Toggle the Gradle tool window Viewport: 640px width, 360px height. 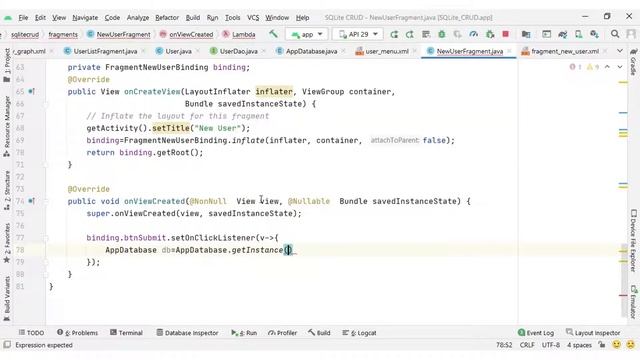pyautogui.click(x=633, y=62)
